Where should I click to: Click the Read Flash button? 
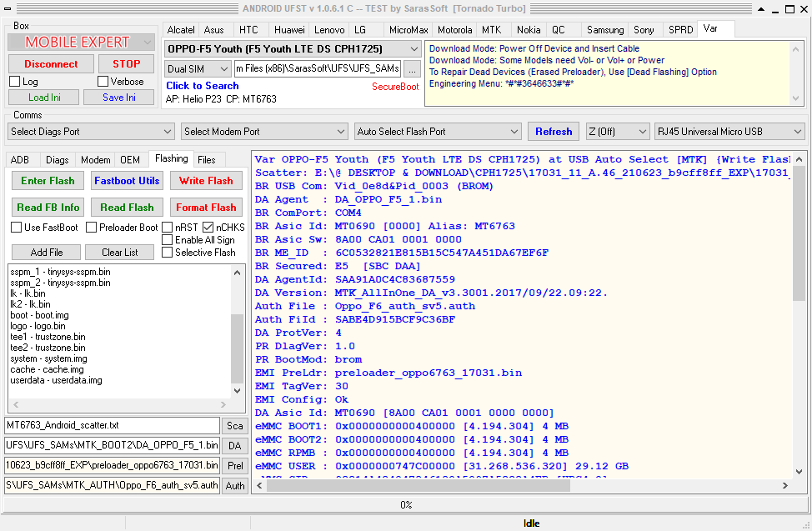[127, 208]
